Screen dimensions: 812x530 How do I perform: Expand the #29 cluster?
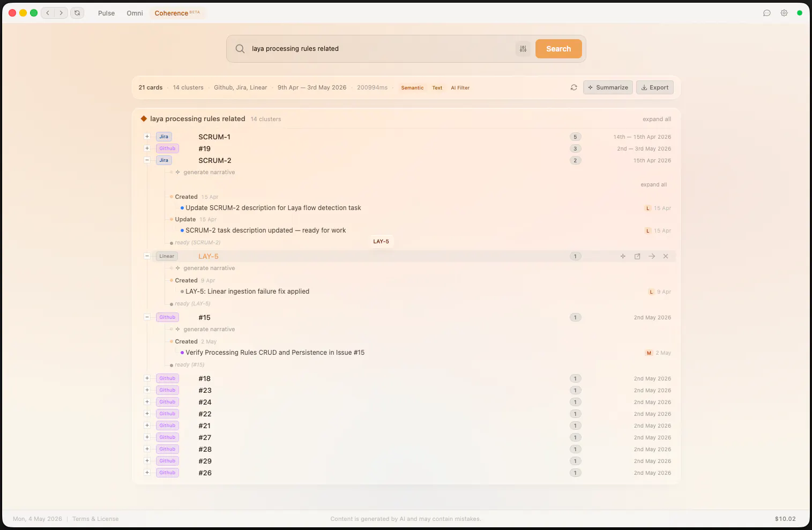(x=147, y=461)
